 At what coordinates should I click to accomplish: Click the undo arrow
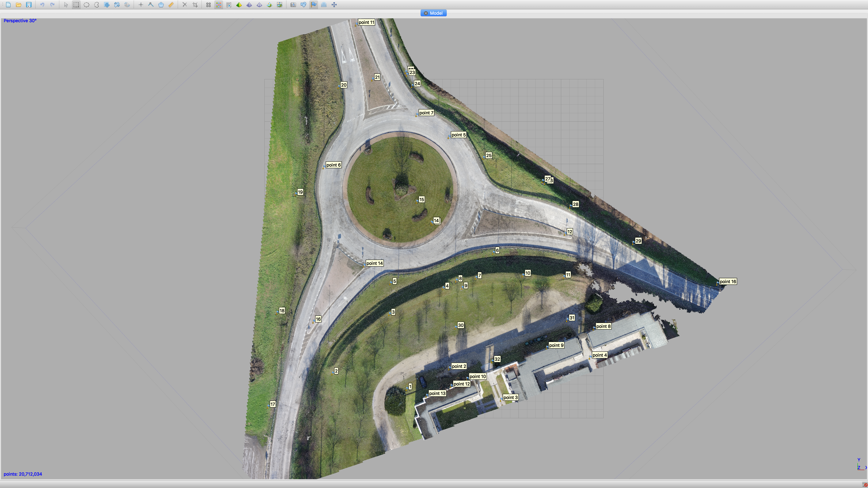pos(42,5)
